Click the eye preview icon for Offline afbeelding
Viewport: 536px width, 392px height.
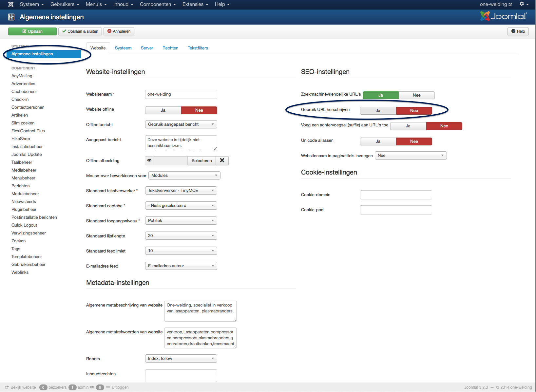click(x=149, y=160)
